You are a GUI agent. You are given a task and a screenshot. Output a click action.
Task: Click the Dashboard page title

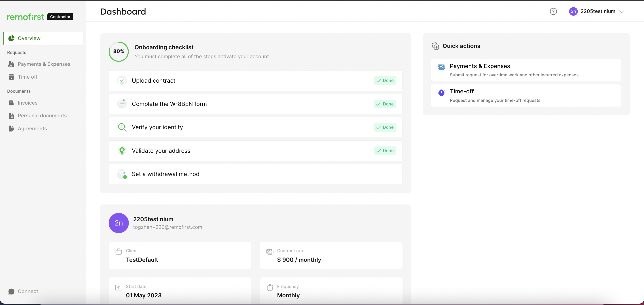[x=123, y=11]
